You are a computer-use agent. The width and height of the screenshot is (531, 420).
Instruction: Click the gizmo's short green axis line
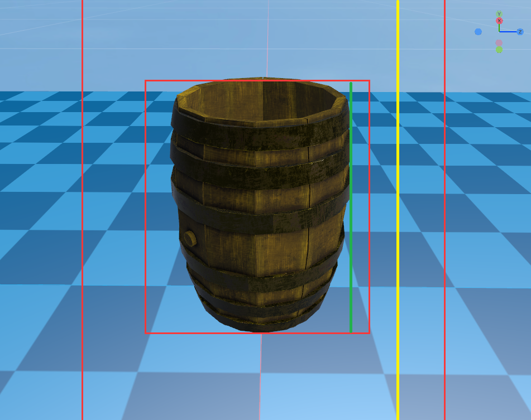(x=499, y=27)
